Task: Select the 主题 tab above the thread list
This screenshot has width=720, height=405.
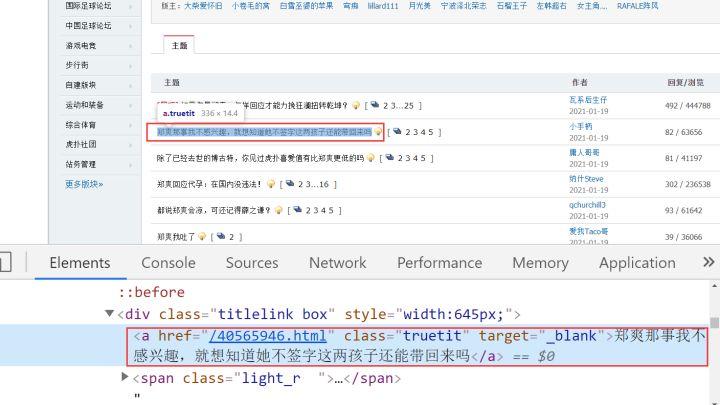Action: [179, 45]
